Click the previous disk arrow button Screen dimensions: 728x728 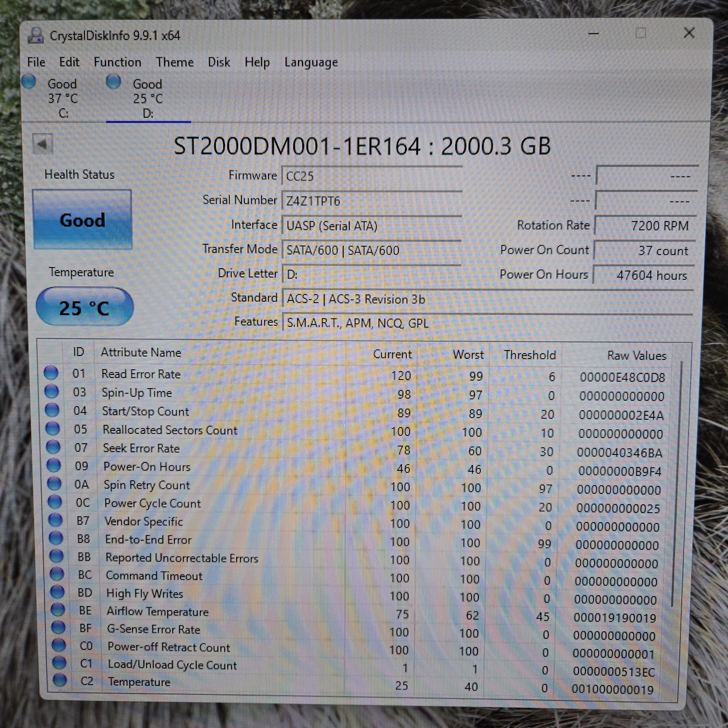[x=42, y=144]
